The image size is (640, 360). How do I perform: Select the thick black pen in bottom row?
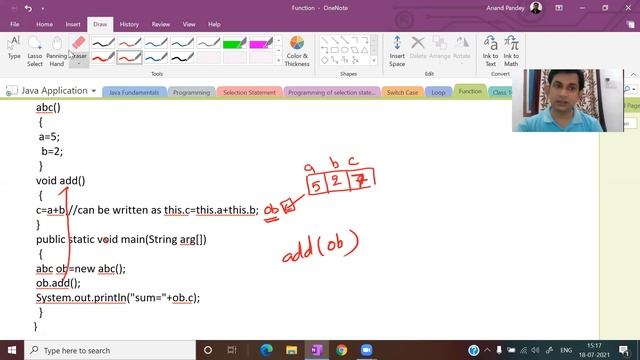click(182, 58)
